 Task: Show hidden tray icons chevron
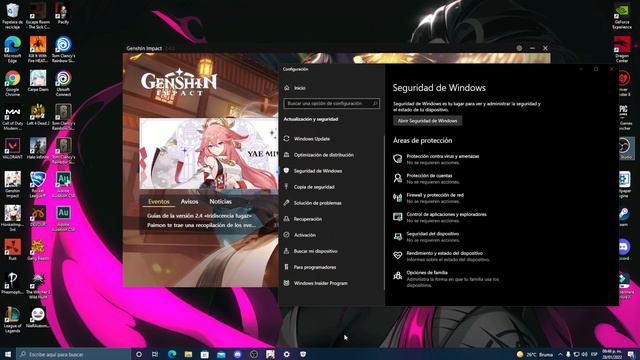[560, 354]
